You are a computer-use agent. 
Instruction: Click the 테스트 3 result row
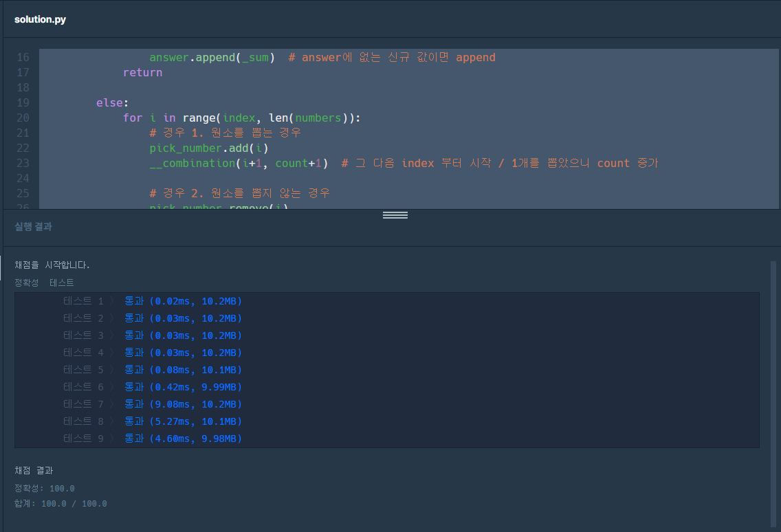pyautogui.click(x=153, y=335)
